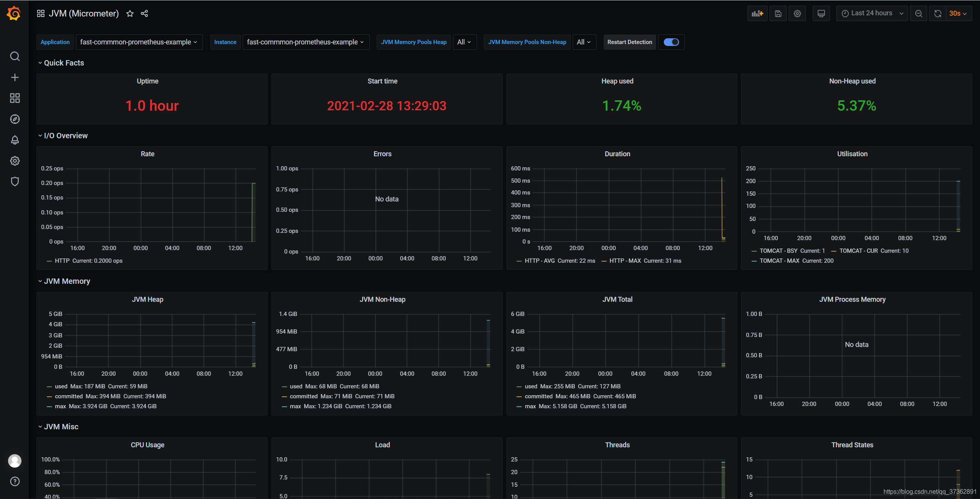Screen dimensions: 980x499
Task: Collapse the JVM Memory row
Action: pyautogui.click(x=64, y=281)
